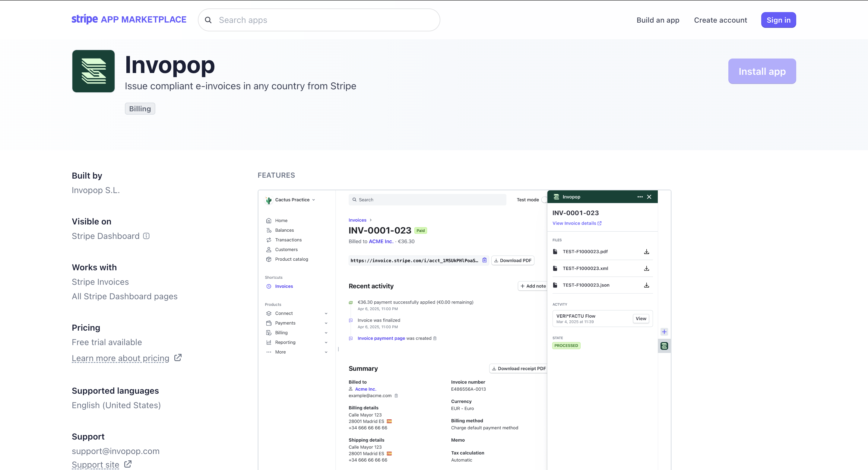Screen dimensions: 868x470
Task: Click the Paid status badge
Action: pyautogui.click(x=420, y=230)
